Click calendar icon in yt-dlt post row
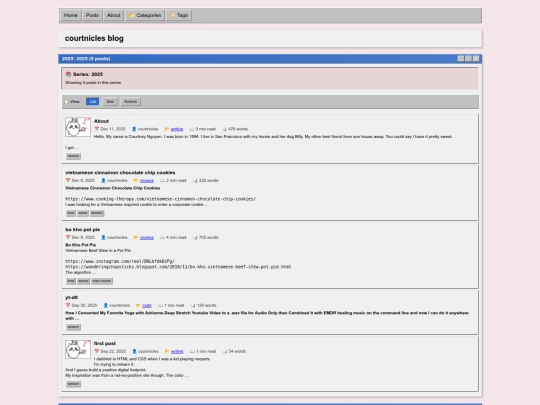 [x=68, y=305]
